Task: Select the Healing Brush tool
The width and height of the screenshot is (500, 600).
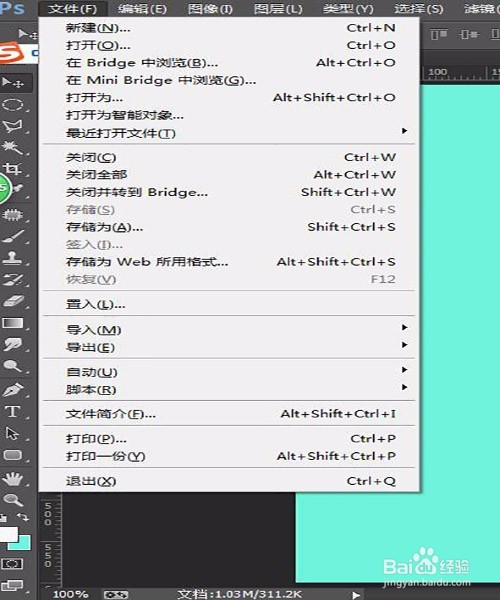Action: click(13, 215)
